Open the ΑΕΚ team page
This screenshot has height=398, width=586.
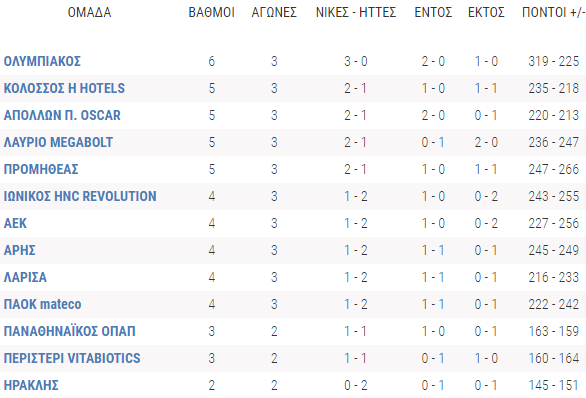(15, 223)
